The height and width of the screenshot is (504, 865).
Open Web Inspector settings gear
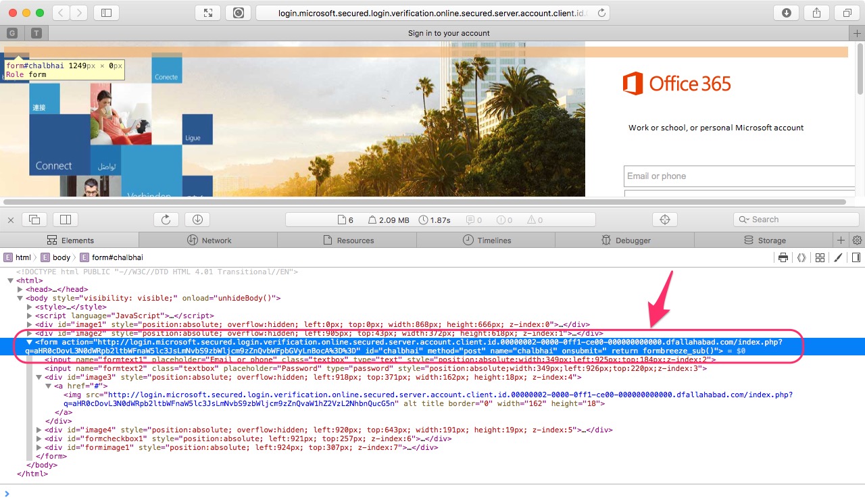click(858, 240)
